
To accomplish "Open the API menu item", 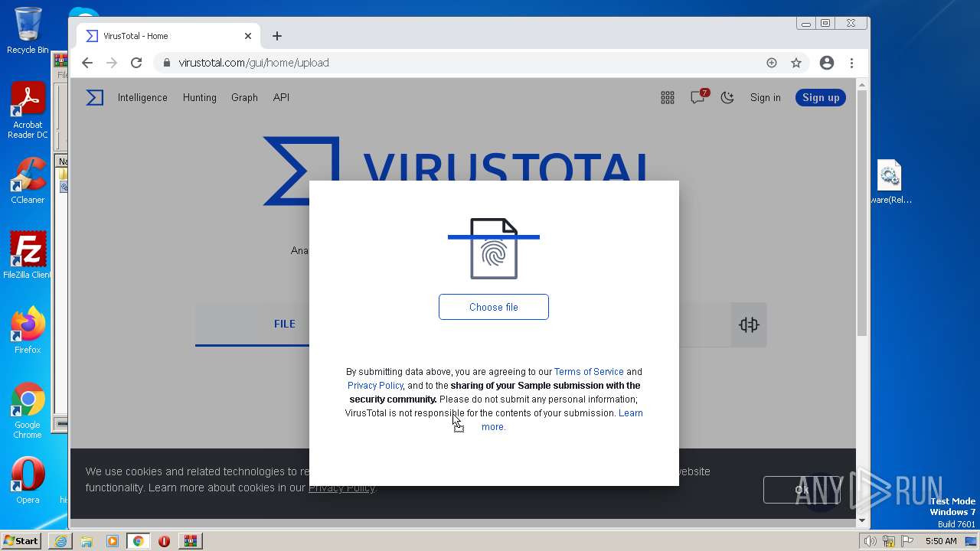I will (281, 97).
